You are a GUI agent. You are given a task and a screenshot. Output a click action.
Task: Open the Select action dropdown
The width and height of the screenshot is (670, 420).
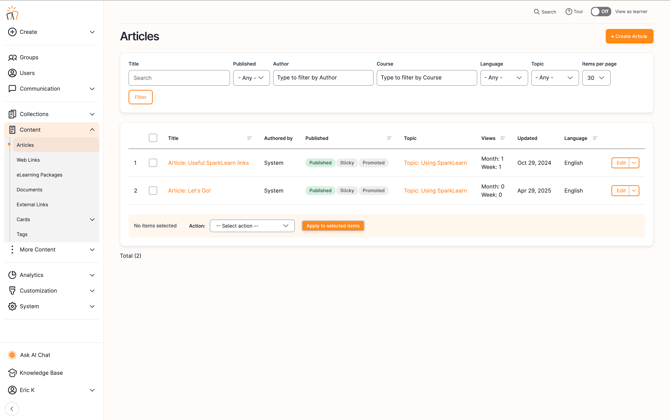252,226
